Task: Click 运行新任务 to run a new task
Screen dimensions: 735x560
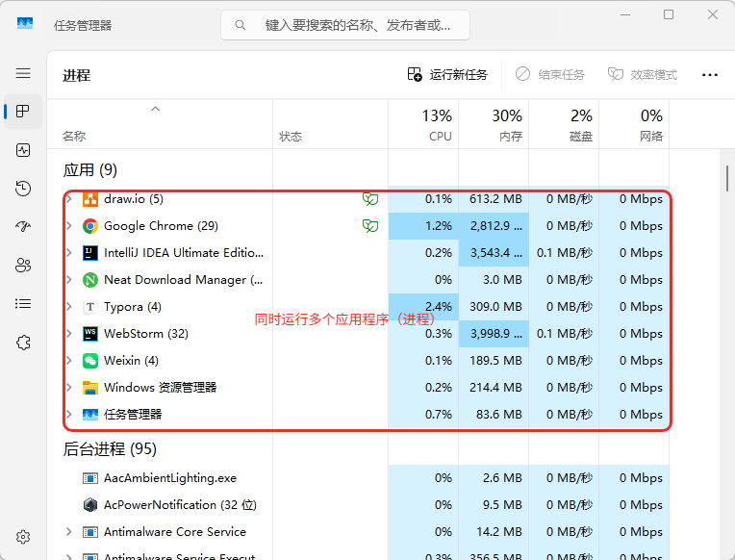Action: pos(447,75)
